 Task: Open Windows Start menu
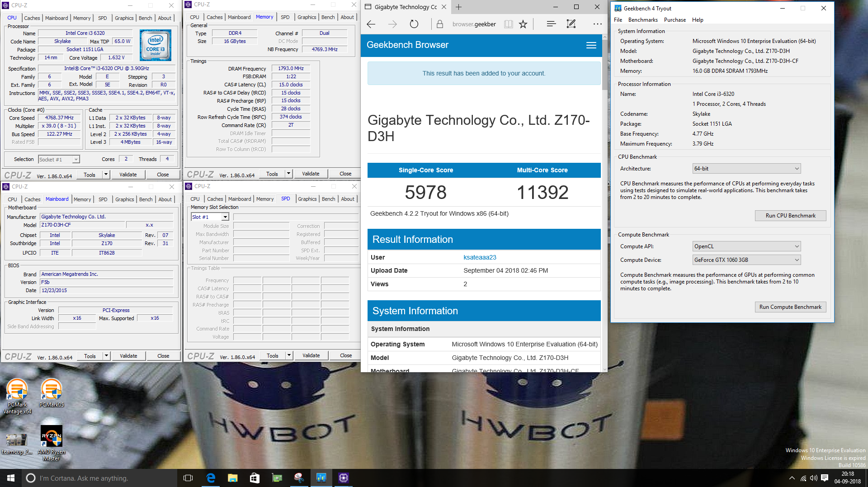tap(11, 478)
